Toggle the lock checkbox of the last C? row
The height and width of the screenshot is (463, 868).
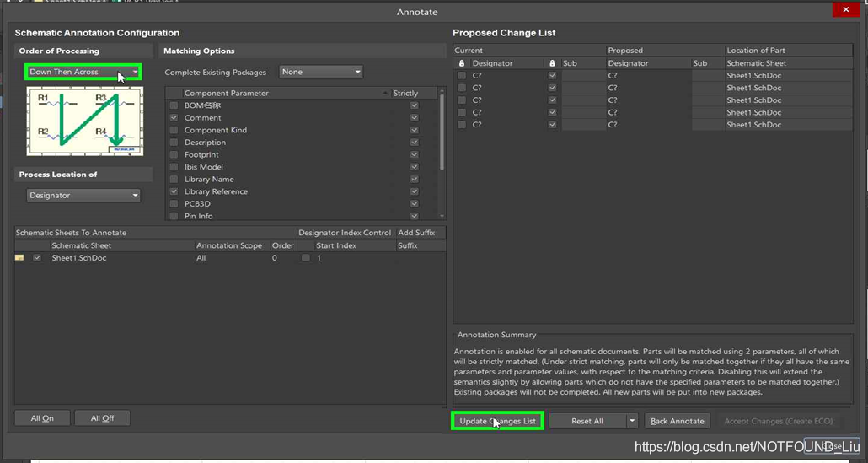[462, 125]
